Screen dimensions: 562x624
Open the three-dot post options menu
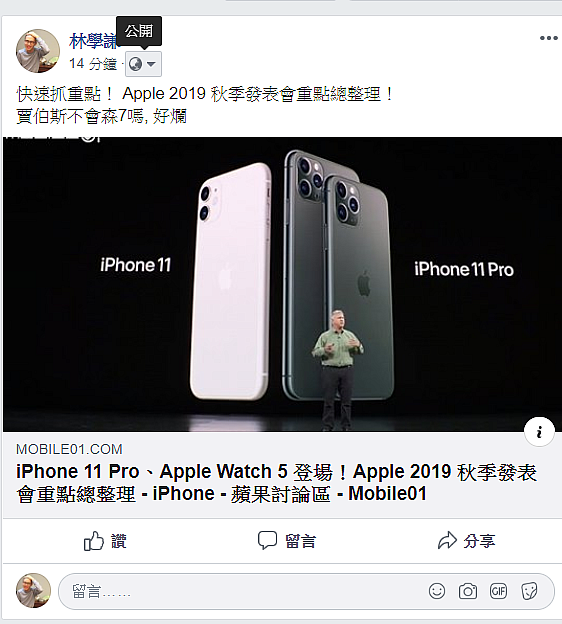pos(548,38)
